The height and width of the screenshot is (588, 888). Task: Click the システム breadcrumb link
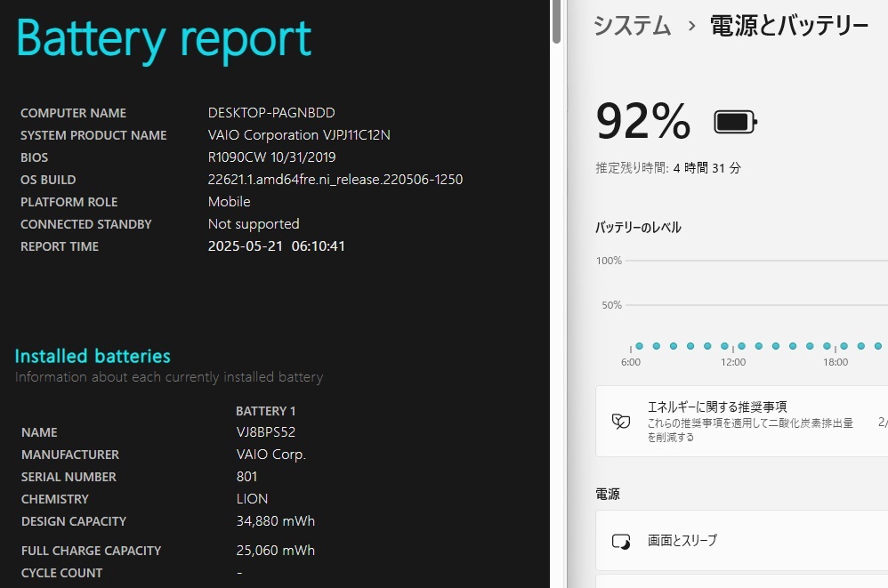[x=632, y=26]
